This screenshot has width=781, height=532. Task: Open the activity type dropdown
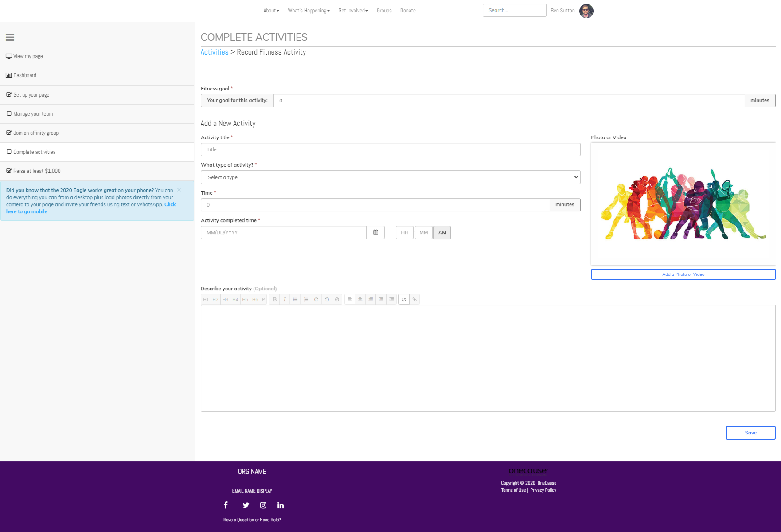[x=390, y=177]
